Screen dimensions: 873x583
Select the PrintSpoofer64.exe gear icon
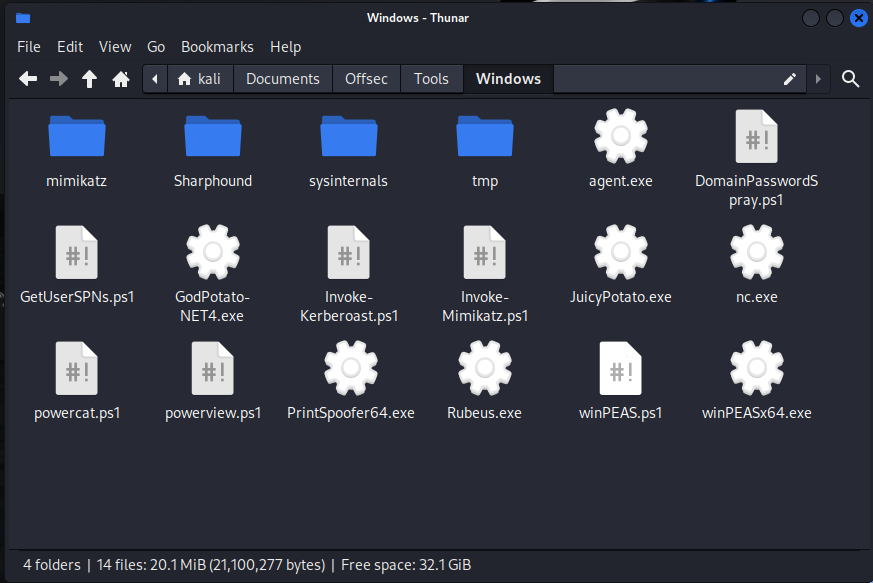(351, 368)
